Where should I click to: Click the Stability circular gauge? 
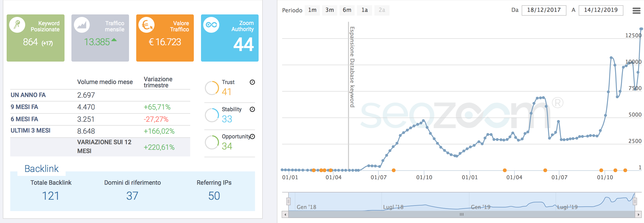pyautogui.click(x=212, y=115)
